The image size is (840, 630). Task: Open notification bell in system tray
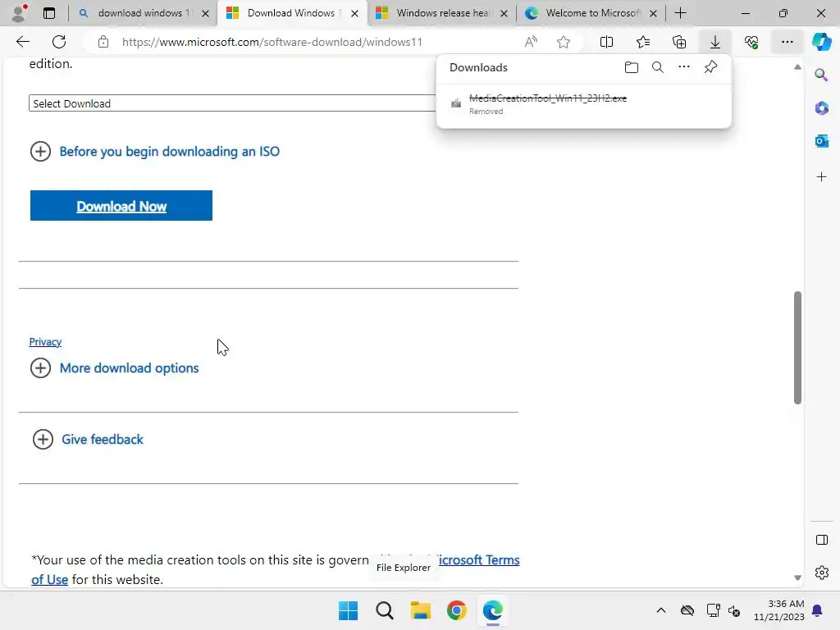pyautogui.click(x=817, y=610)
